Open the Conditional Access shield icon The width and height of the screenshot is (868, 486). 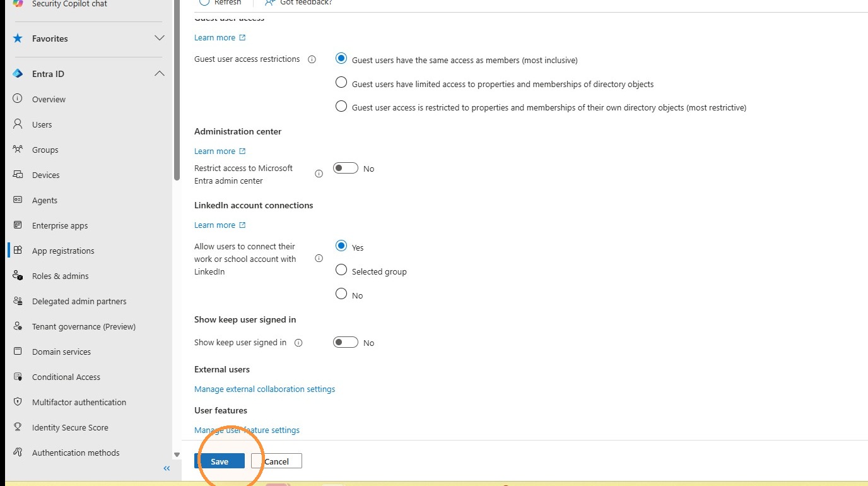coord(18,377)
